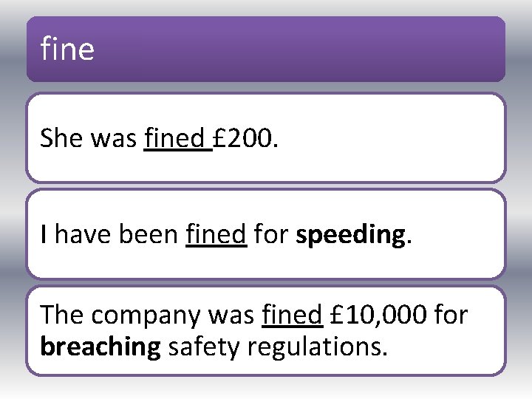Viewport: 532px width, 399px height.
Task: Click empty area right of 'speeding.' in second box
Action: coord(458,234)
